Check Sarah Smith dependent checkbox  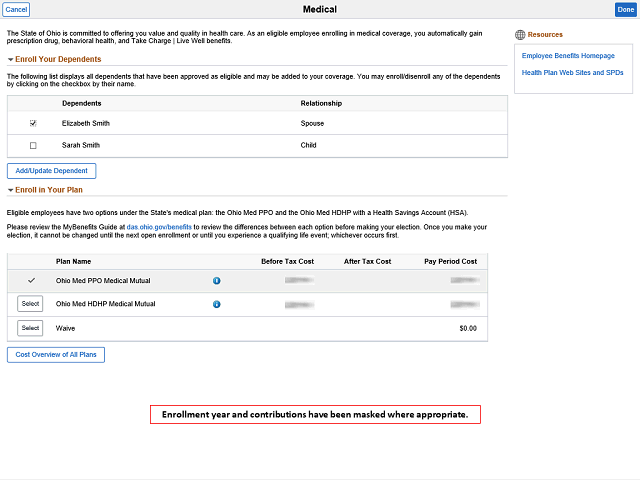pyautogui.click(x=33, y=145)
